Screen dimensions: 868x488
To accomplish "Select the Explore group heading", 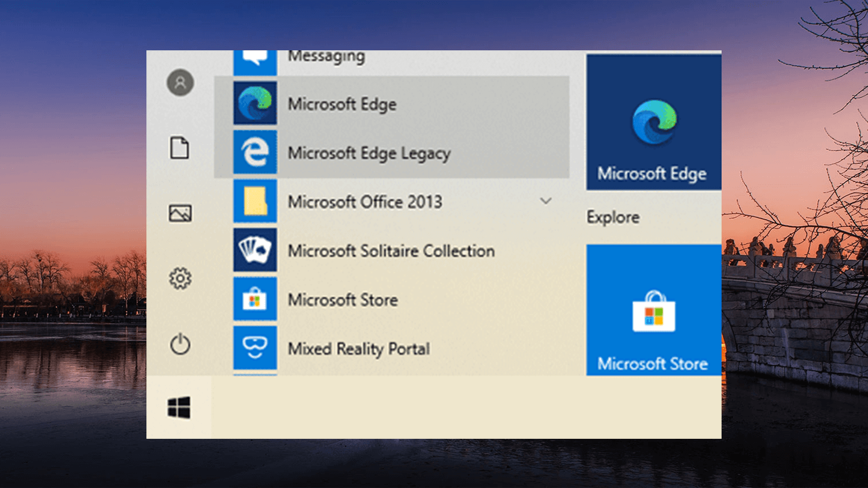I will [613, 217].
